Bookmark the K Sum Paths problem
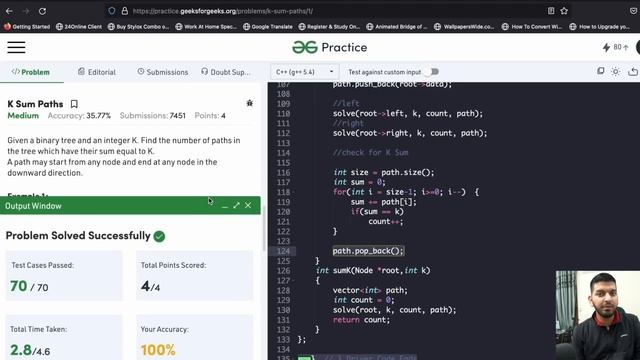This screenshot has height=360, width=640. (74, 104)
